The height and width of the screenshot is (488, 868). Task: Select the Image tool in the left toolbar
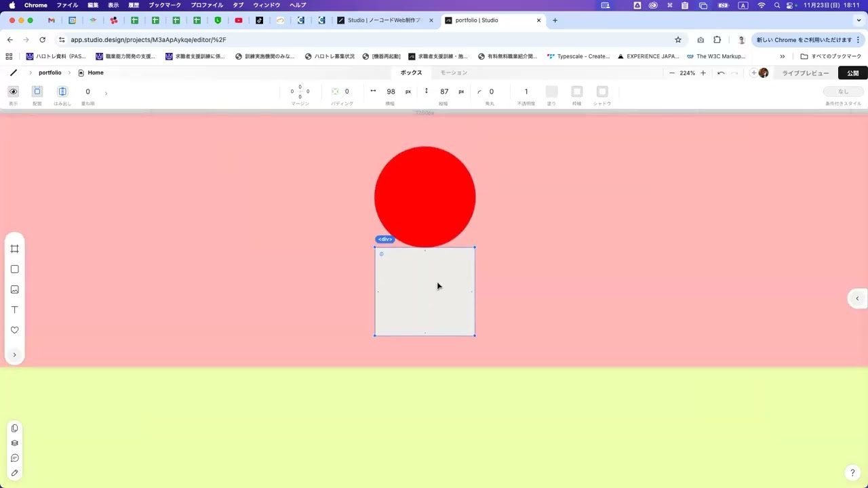[14, 289]
